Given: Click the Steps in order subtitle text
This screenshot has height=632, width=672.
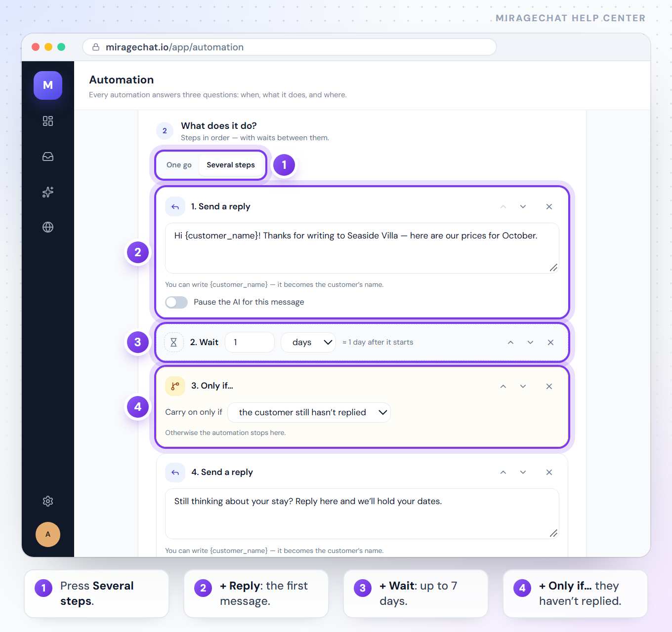Looking at the screenshot, I should [255, 138].
